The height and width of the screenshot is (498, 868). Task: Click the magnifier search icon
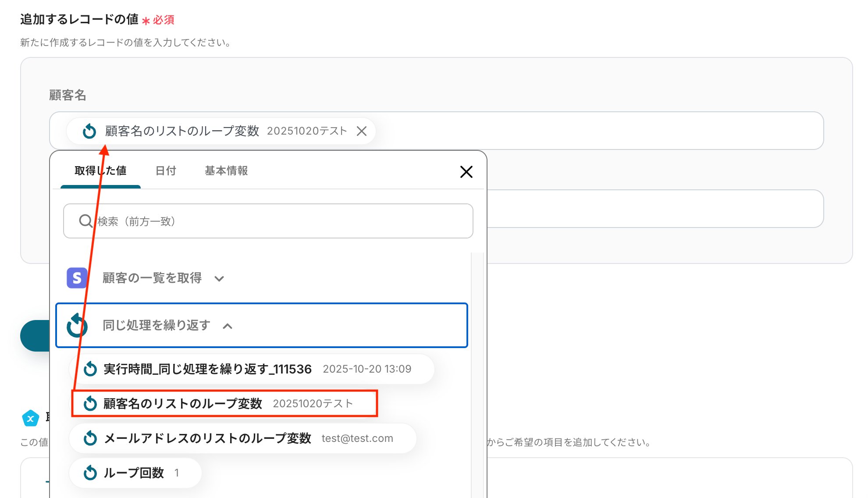tap(85, 221)
